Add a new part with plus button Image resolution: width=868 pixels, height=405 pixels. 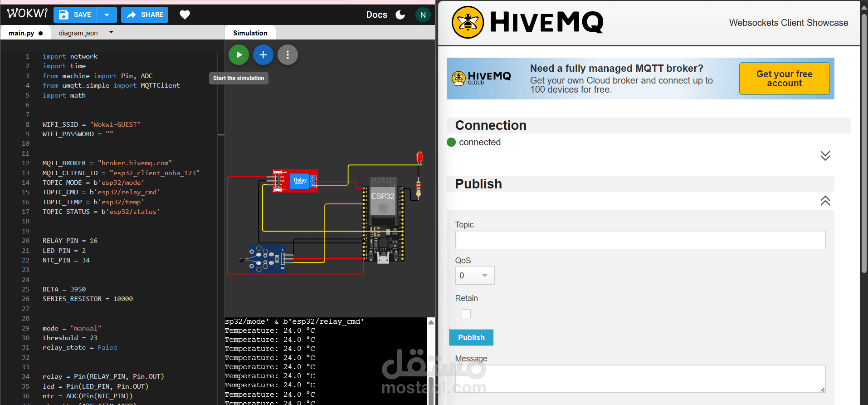263,55
